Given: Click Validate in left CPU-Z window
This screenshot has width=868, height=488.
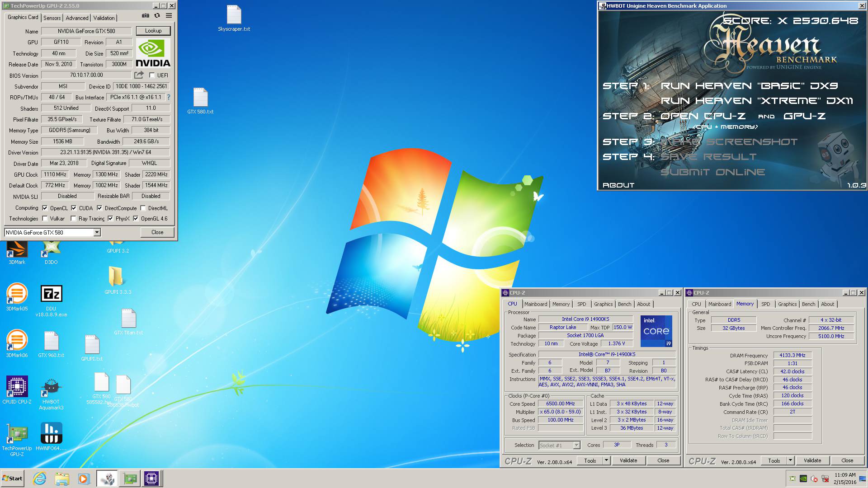Looking at the screenshot, I should (x=628, y=460).
